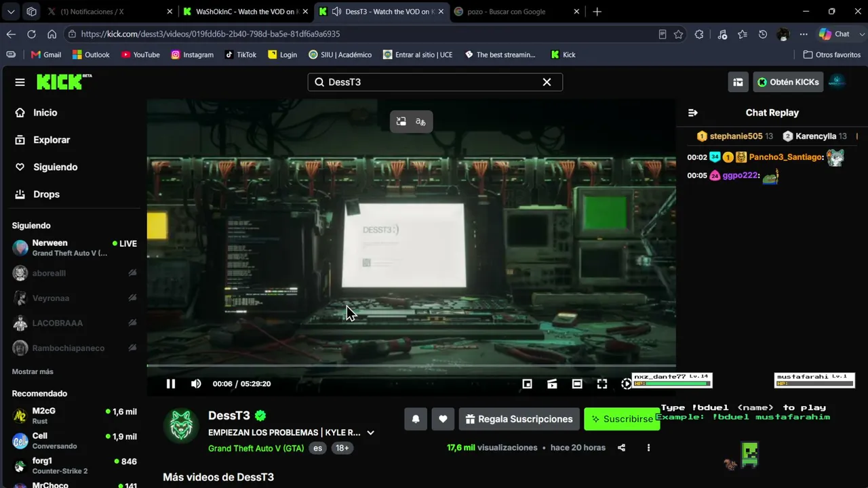Open the browser tab search dropdown
868x488 pixels.
coord(11,12)
